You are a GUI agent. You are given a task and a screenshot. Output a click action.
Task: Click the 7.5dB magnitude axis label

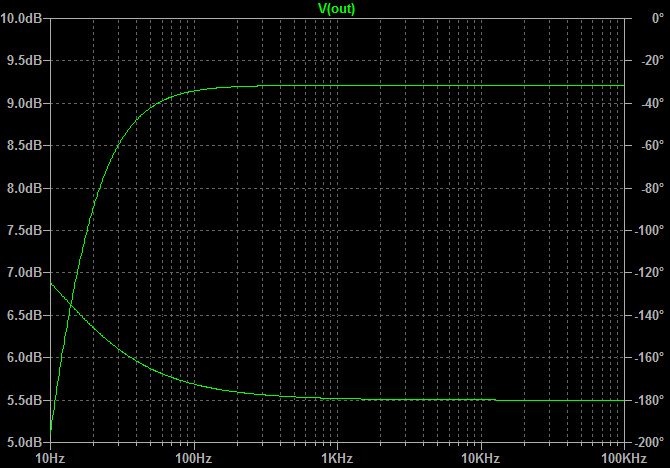click(x=24, y=230)
